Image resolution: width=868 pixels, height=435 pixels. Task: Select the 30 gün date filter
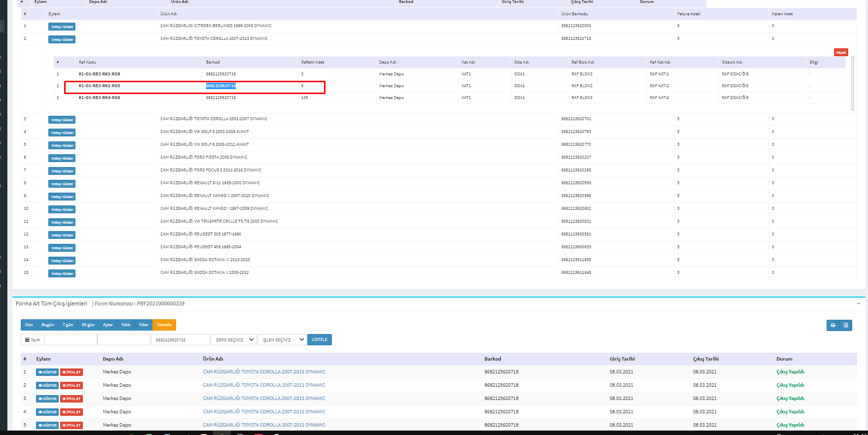click(88, 325)
